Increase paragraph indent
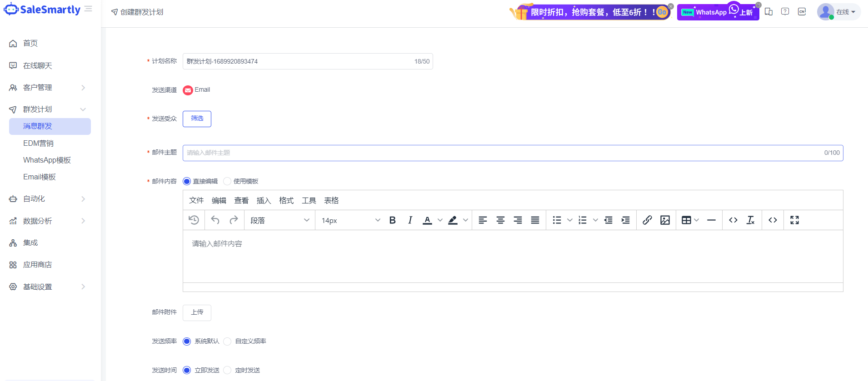The image size is (868, 381). pyautogui.click(x=626, y=220)
